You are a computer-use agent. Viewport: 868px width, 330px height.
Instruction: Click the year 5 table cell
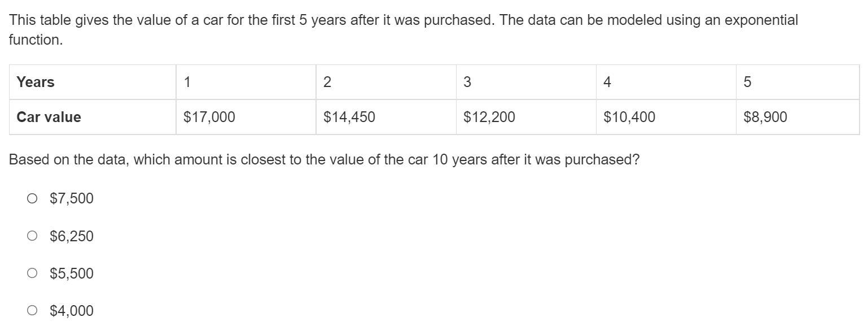[797, 82]
